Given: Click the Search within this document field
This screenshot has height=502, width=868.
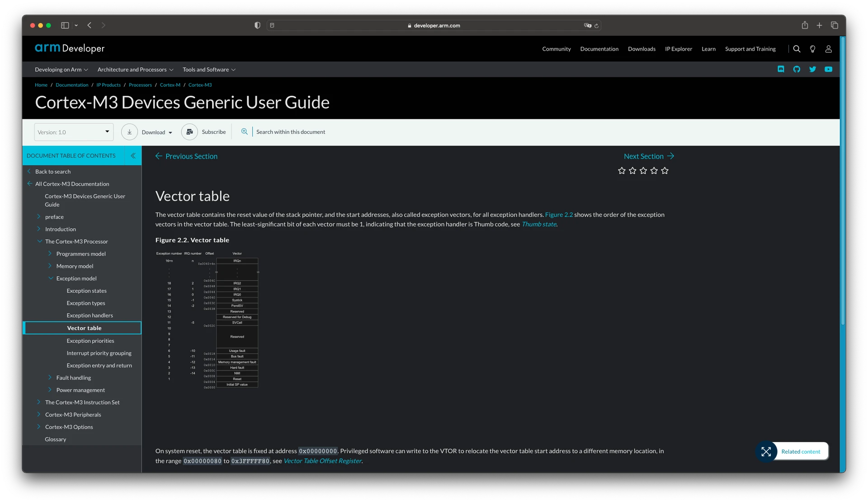Looking at the screenshot, I should pyautogui.click(x=291, y=131).
